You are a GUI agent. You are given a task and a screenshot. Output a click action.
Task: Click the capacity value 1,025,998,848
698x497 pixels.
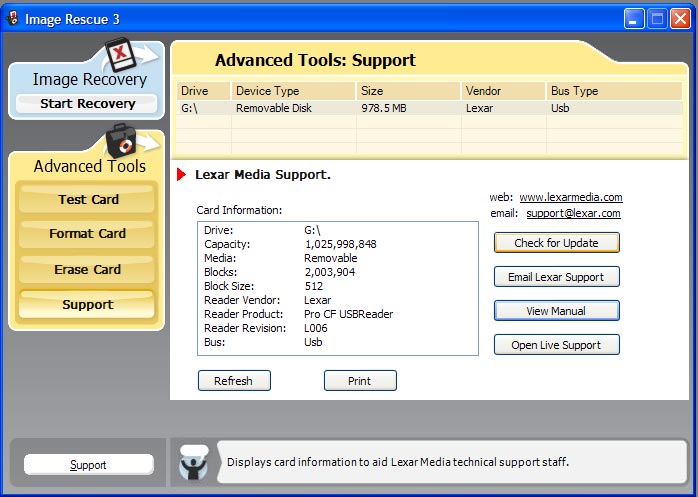341,244
